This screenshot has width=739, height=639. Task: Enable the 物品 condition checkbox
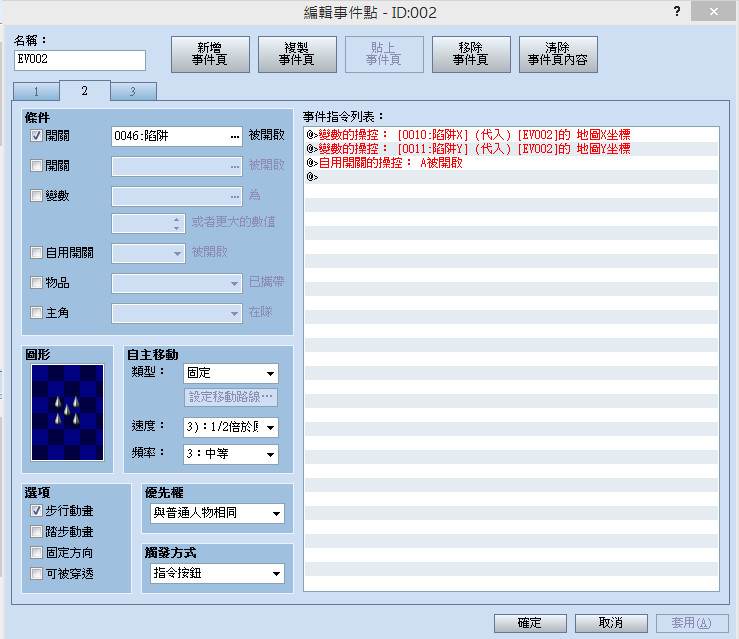pos(36,283)
